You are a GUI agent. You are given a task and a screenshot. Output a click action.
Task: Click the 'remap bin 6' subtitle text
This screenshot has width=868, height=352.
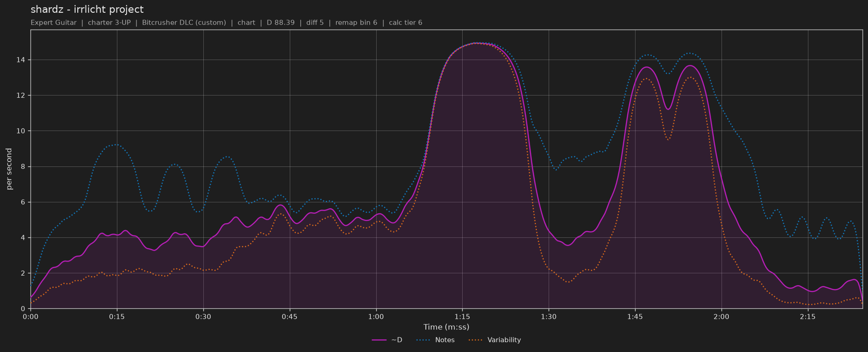[356, 23]
